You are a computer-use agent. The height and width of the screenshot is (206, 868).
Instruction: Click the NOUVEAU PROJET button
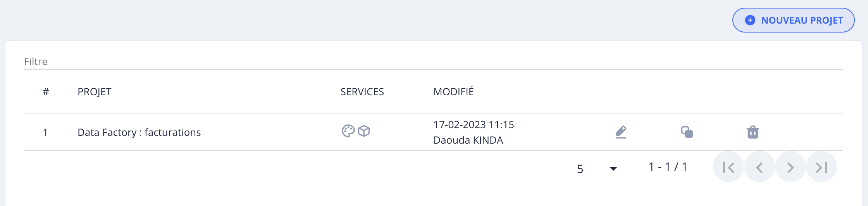coord(793,20)
